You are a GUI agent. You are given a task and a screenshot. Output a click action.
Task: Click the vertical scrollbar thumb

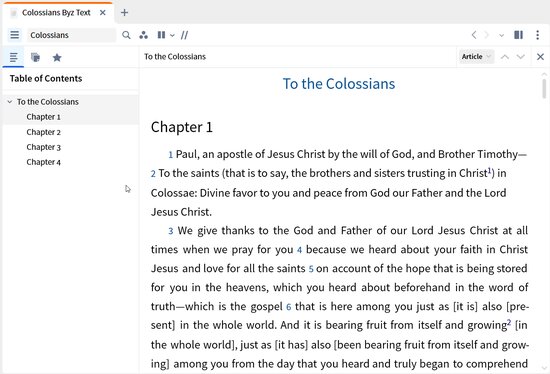point(544,88)
